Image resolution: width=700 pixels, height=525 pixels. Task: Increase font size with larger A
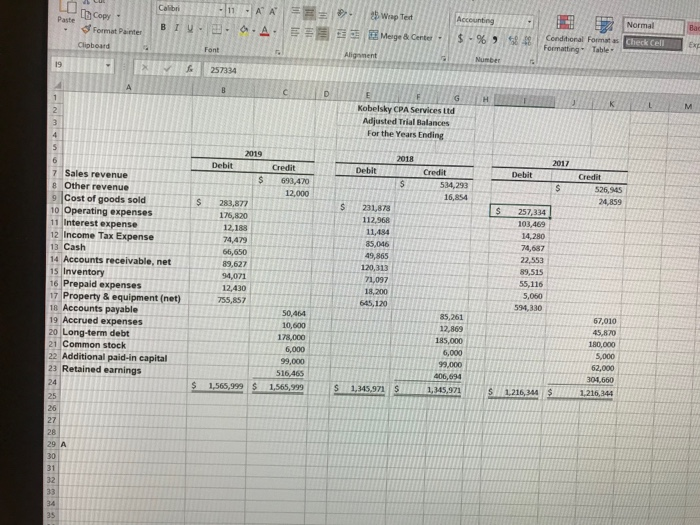click(x=259, y=11)
